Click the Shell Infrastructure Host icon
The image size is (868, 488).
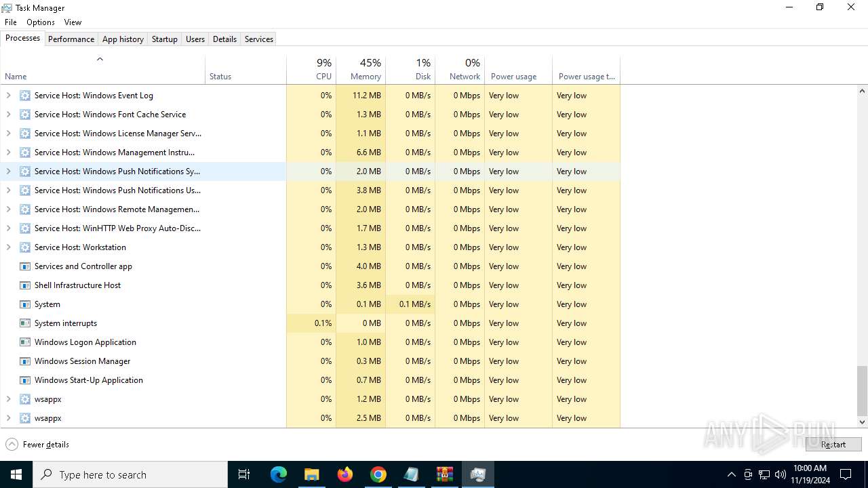click(25, 285)
